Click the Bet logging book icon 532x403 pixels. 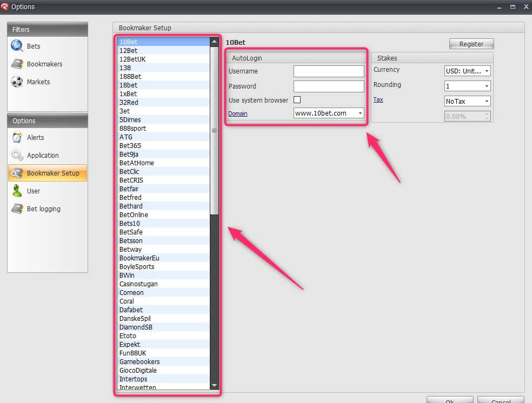pos(17,209)
